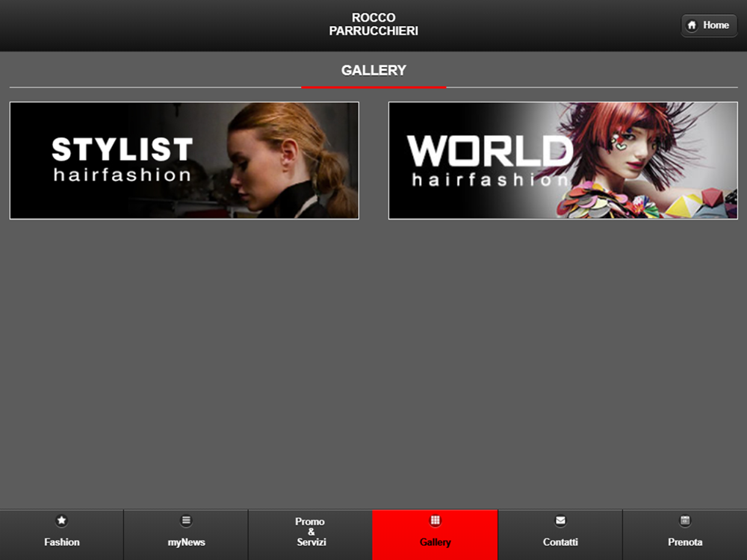The width and height of the screenshot is (747, 560).
Task: Open the Prenota booking tab label
Action: pos(684,542)
